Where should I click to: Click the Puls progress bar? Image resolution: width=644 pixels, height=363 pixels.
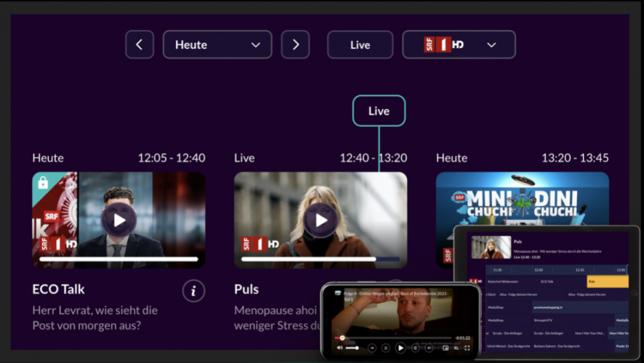[x=321, y=258]
